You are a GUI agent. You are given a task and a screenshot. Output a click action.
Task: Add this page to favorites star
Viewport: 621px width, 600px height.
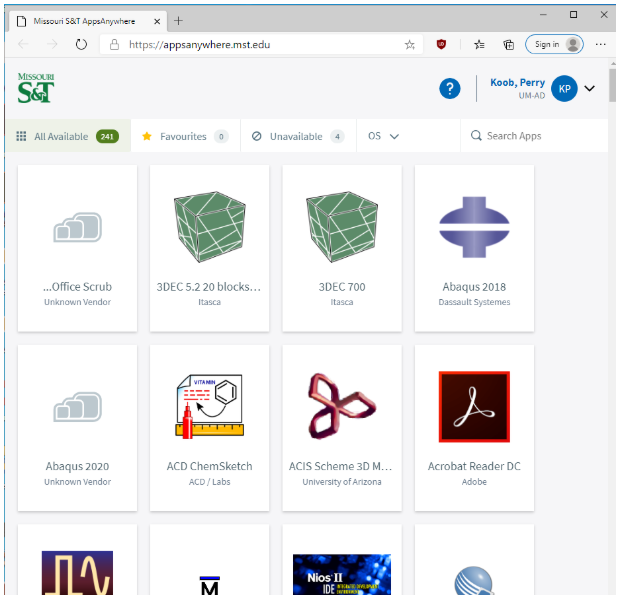tap(410, 44)
